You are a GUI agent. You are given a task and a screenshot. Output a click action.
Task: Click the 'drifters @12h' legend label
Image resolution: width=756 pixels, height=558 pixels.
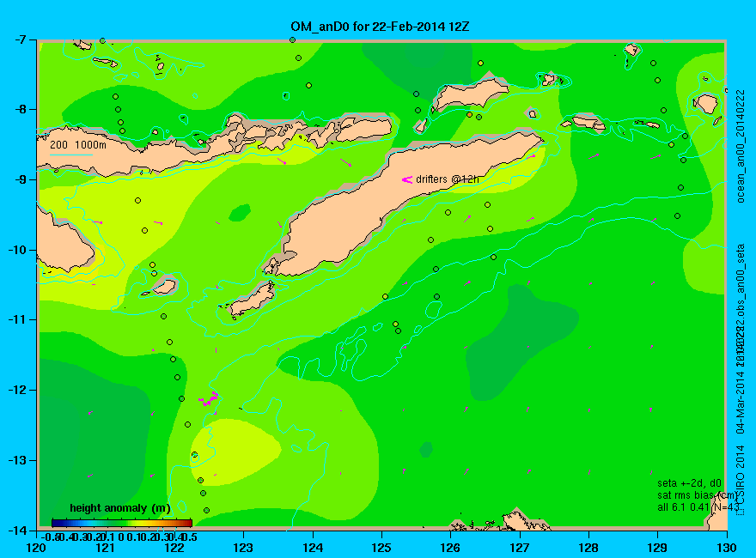[x=448, y=179]
